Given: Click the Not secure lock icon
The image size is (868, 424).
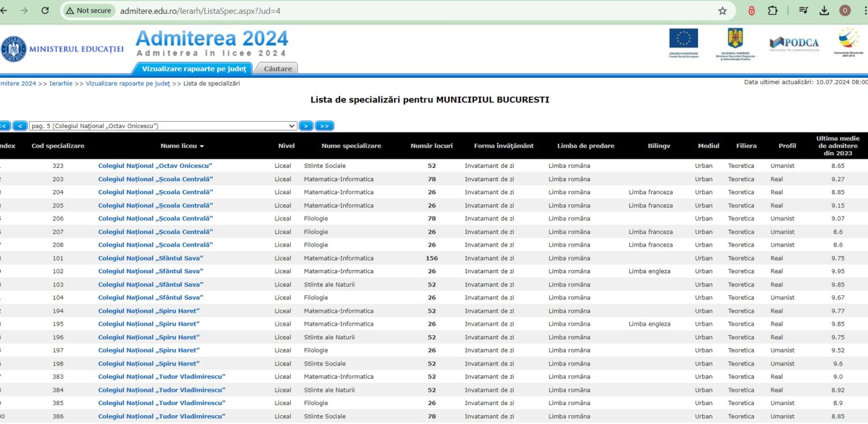Looking at the screenshot, I should [x=88, y=10].
